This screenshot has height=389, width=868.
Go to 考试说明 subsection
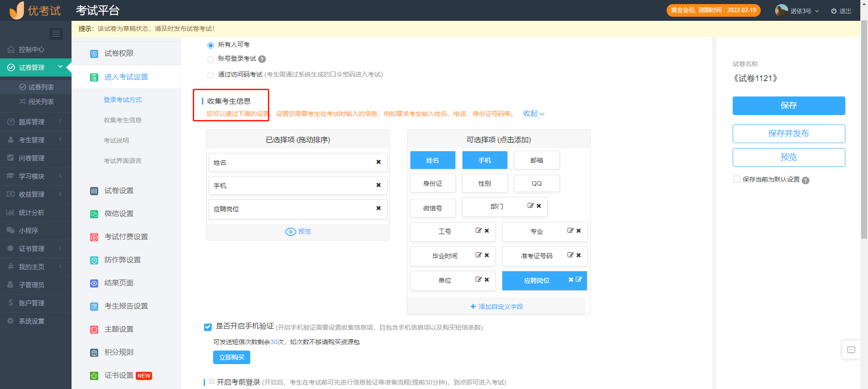click(116, 140)
